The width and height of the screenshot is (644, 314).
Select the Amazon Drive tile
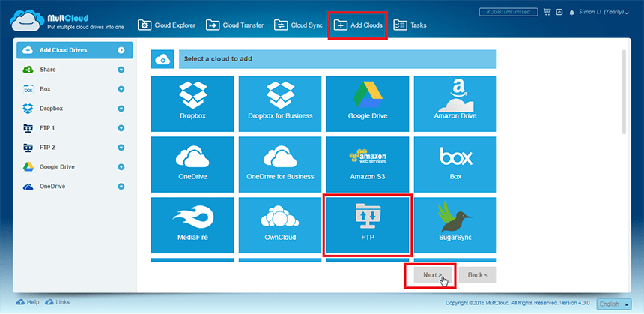click(455, 103)
